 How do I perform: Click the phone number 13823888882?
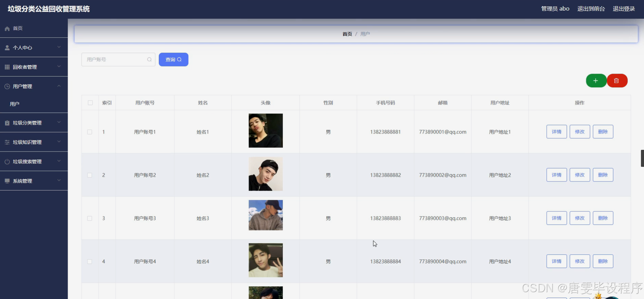coord(386,175)
